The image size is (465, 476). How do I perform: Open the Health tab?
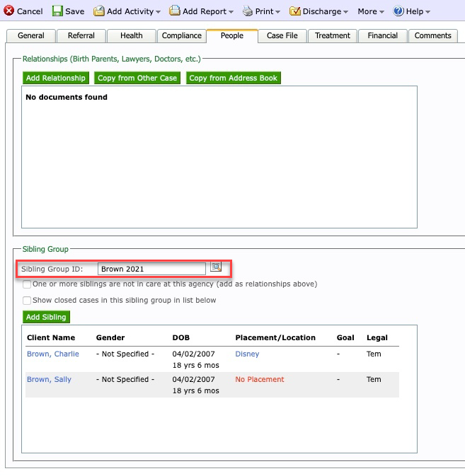pos(132,36)
